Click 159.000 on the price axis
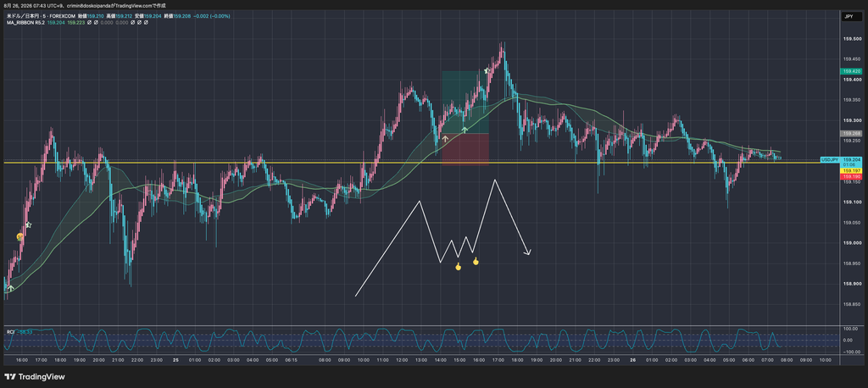Screen dimensions: 868x388 [x=851, y=243]
